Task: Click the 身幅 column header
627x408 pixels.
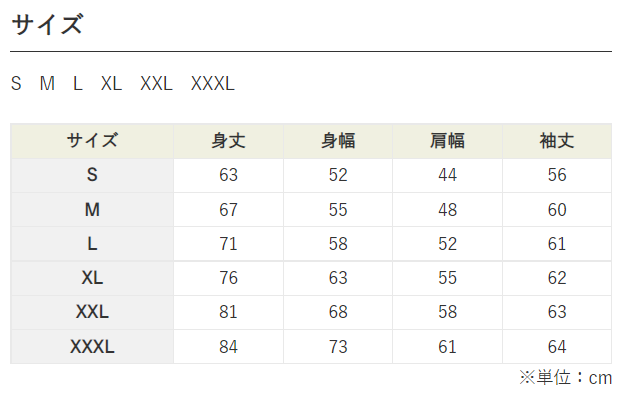Action: click(338, 141)
